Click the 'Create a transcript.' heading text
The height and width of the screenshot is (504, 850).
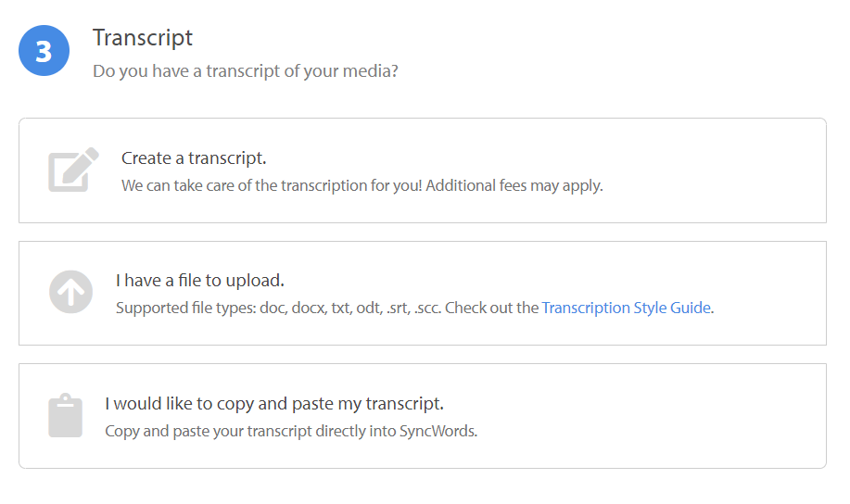pyautogui.click(x=194, y=158)
